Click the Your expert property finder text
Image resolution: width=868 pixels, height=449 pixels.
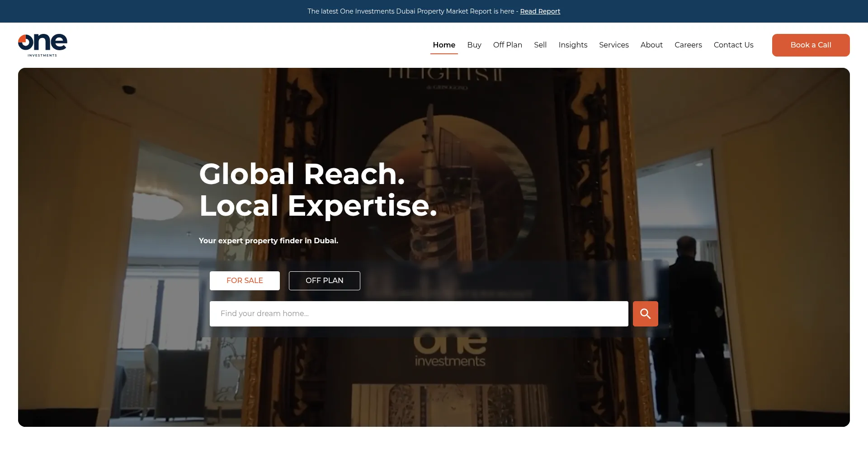269,241
